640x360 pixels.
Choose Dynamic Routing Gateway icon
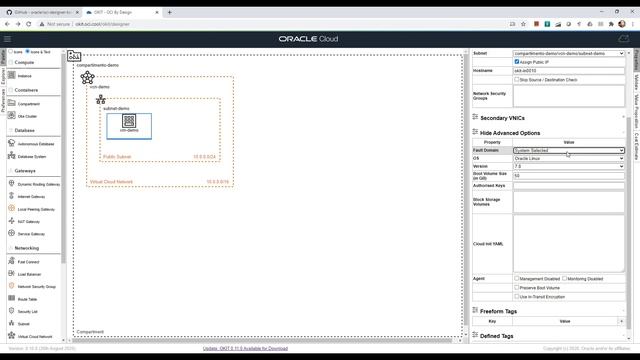11,184
